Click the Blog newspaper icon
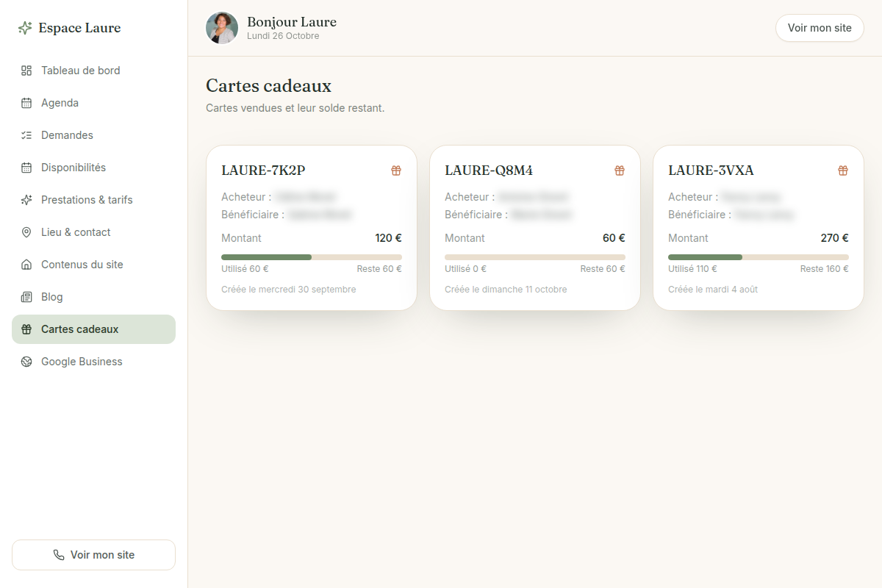 [x=26, y=297]
